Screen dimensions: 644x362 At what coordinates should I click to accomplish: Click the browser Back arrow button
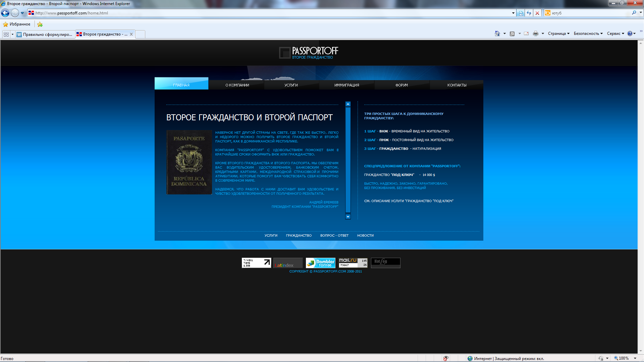point(5,13)
